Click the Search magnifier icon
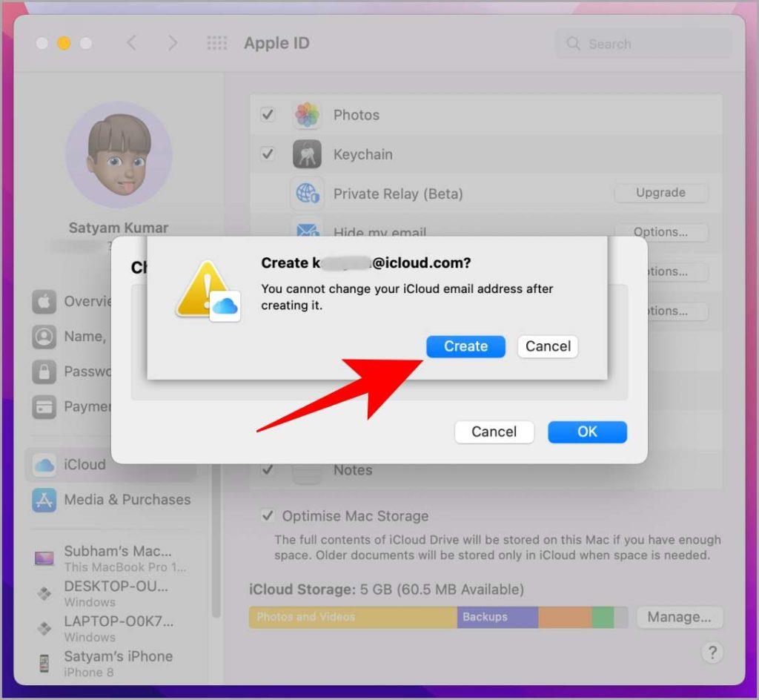759x700 pixels. pos(573,44)
